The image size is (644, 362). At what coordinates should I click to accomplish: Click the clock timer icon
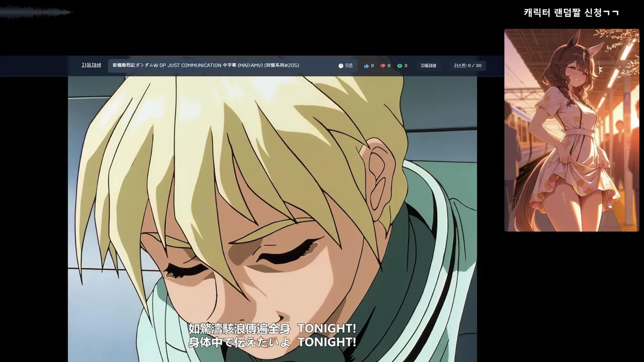[x=341, y=66]
